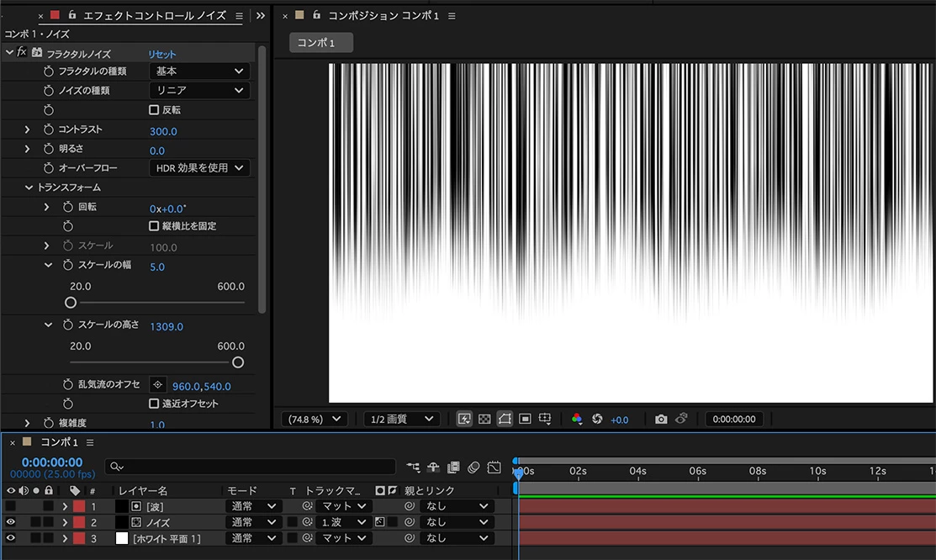Open the composition mini-flowchart icon
This screenshot has width=936, height=560.
click(413, 467)
